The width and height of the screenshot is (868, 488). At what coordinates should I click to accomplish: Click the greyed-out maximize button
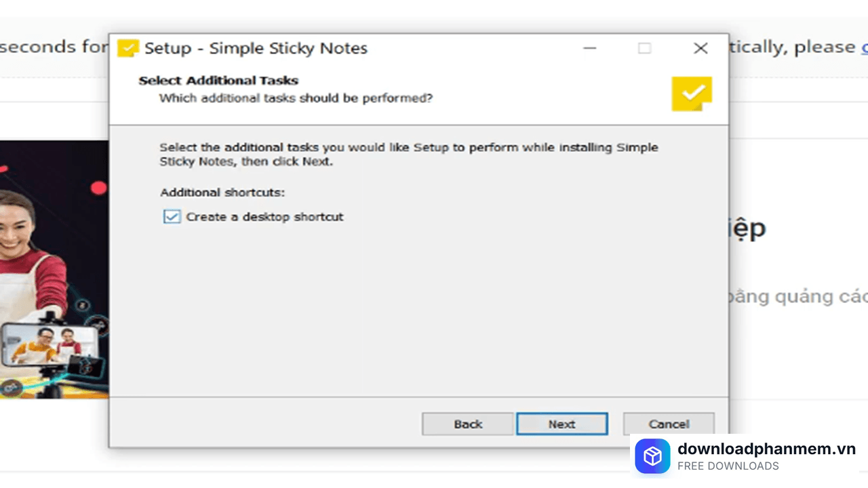(x=644, y=49)
